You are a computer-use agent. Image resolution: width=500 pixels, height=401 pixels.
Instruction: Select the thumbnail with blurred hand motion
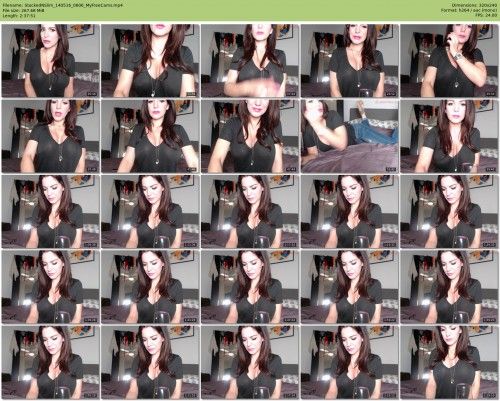point(250,61)
